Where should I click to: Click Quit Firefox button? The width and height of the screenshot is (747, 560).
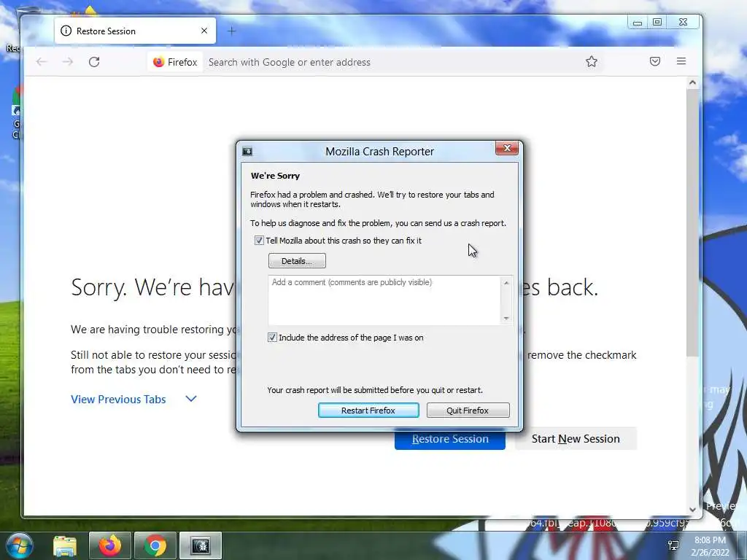pyautogui.click(x=468, y=411)
